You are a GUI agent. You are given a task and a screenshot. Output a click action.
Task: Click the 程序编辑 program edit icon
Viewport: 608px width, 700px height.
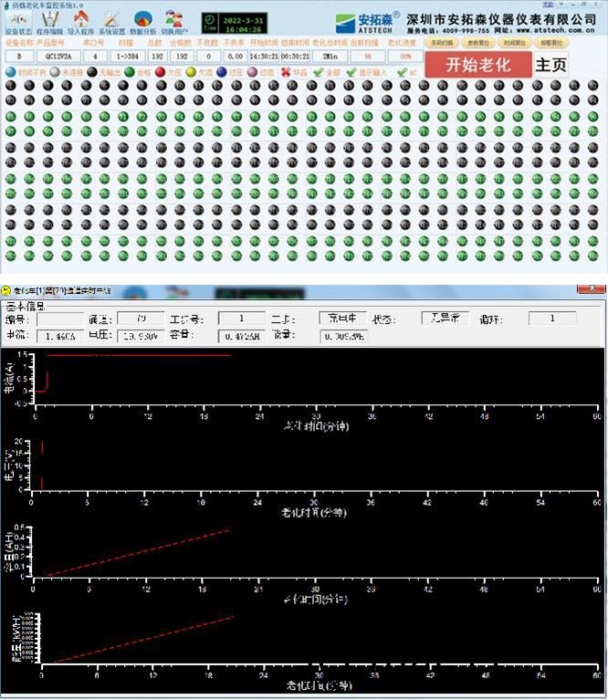(49, 19)
